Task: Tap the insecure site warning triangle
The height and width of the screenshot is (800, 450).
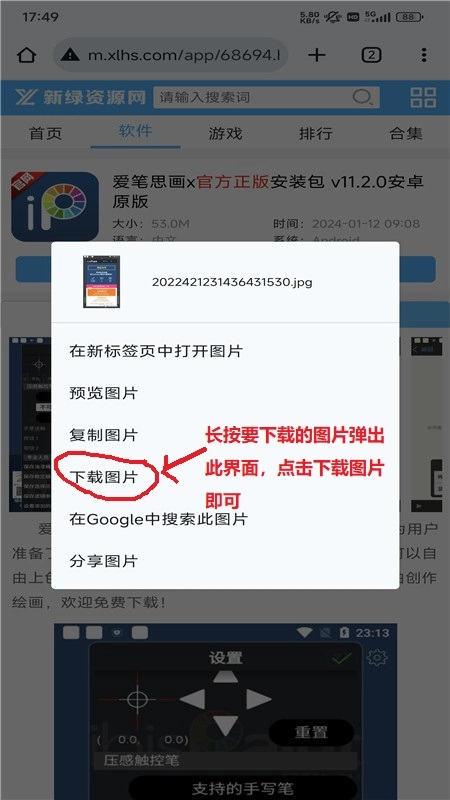Action: pyautogui.click(x=70, y=55)
